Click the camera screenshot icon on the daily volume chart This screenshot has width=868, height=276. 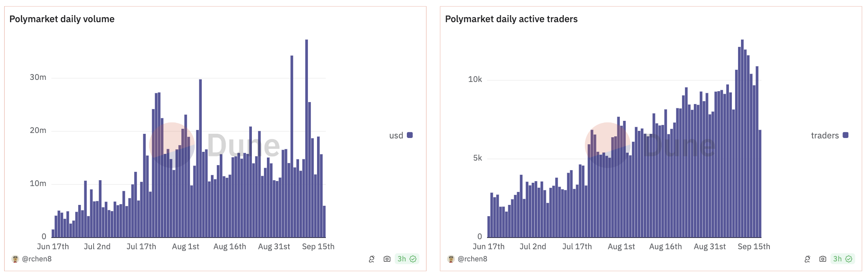(x=387, y=259)
